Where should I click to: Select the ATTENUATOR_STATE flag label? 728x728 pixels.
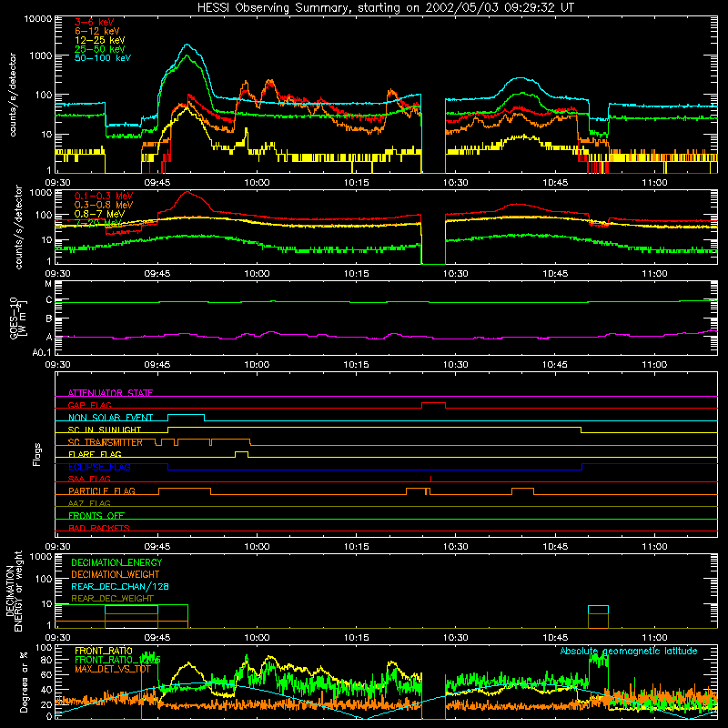(110, 393)
